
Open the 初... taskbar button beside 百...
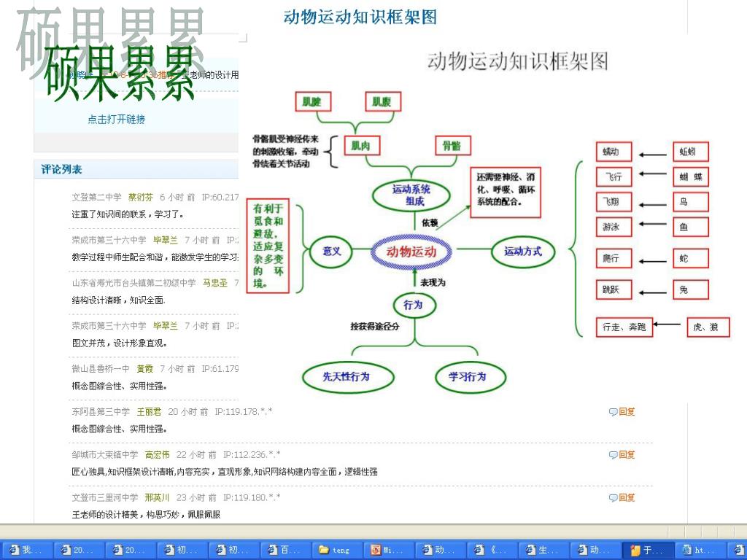[234, 550]
